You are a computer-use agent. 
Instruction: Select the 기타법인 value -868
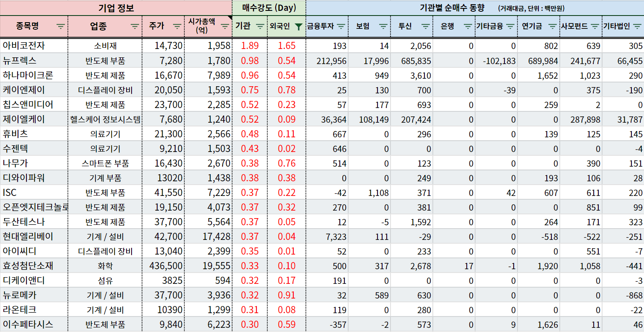623,295
